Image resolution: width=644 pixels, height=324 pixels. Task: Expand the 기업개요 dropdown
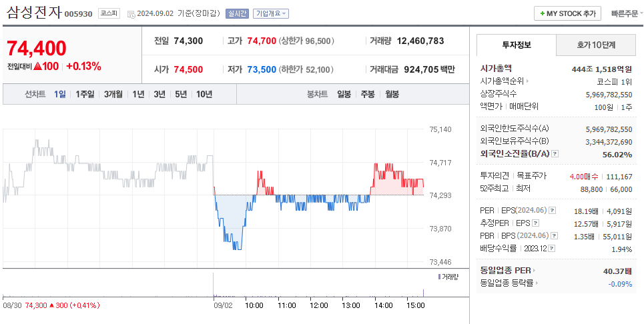coord(271,13)
